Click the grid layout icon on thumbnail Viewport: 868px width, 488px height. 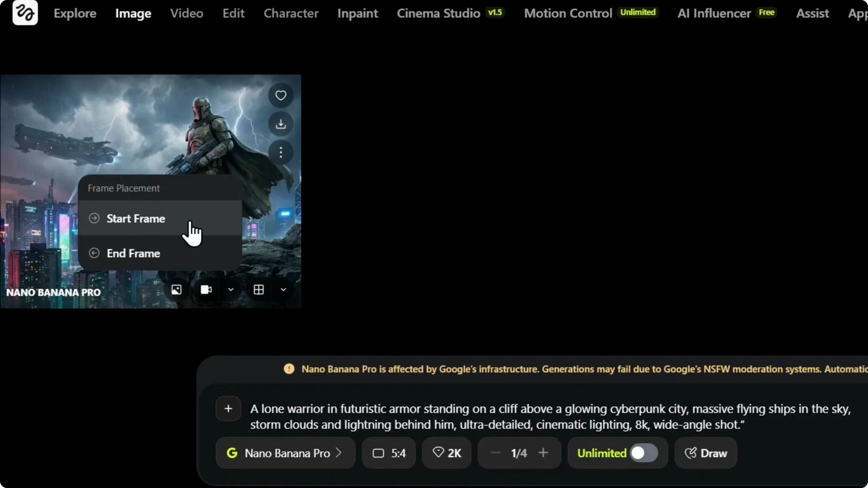tap(259, 290)
